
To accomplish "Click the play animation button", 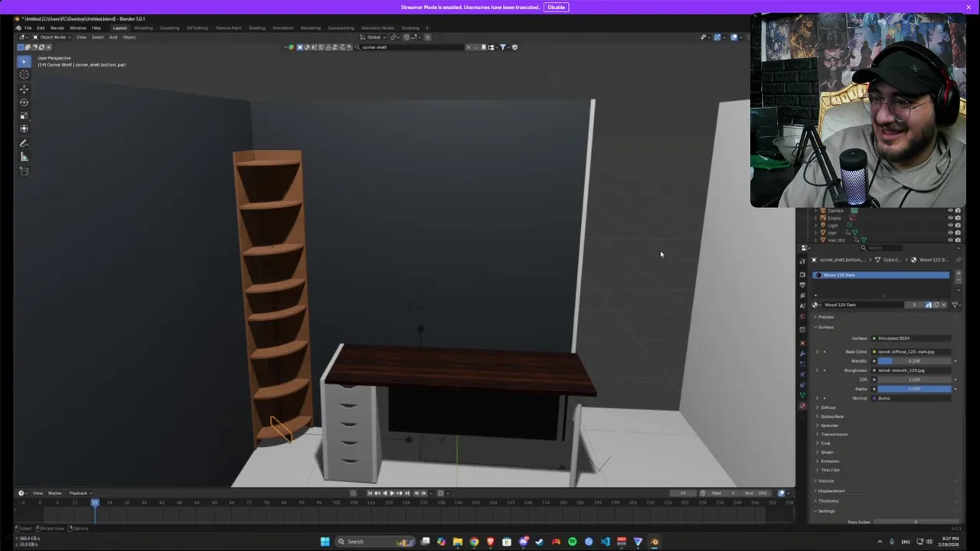I will (x=392, y=493).
